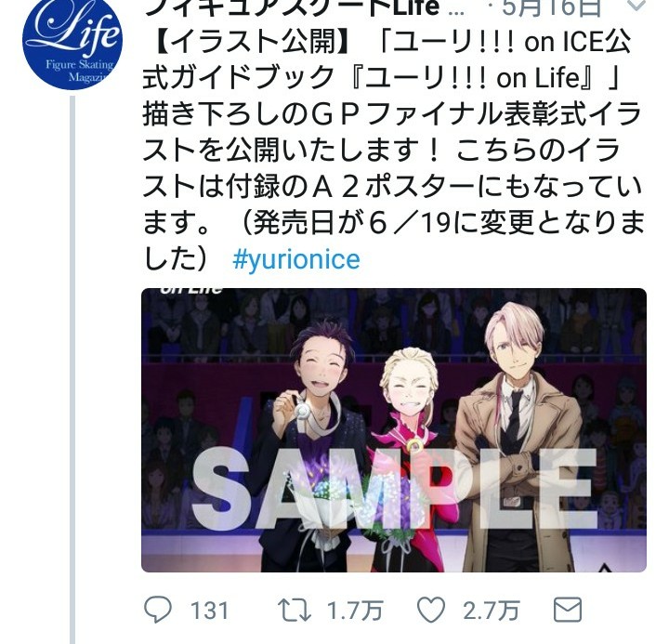
Task: Open the tweet options chevron dropdown
Action: click(636, 6)
